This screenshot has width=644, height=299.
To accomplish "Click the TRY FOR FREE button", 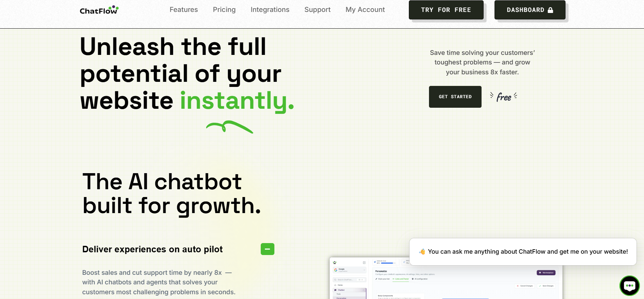I will coord(446,10).
